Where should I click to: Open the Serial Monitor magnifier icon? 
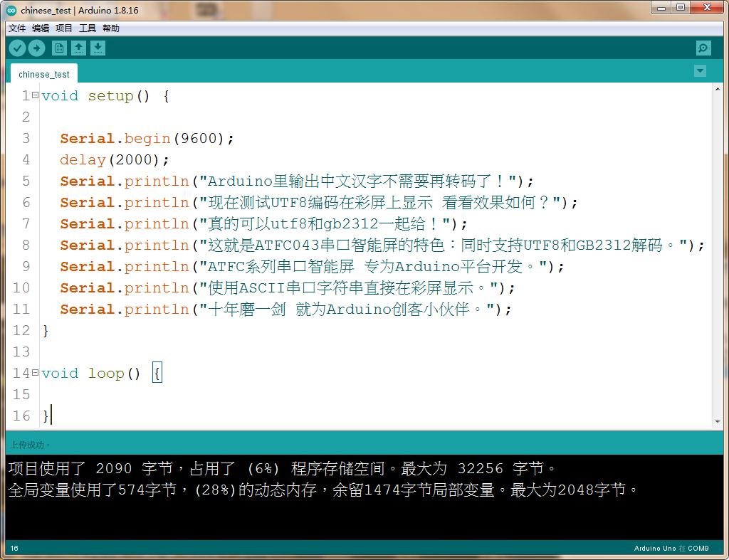[x=703, y=48]
